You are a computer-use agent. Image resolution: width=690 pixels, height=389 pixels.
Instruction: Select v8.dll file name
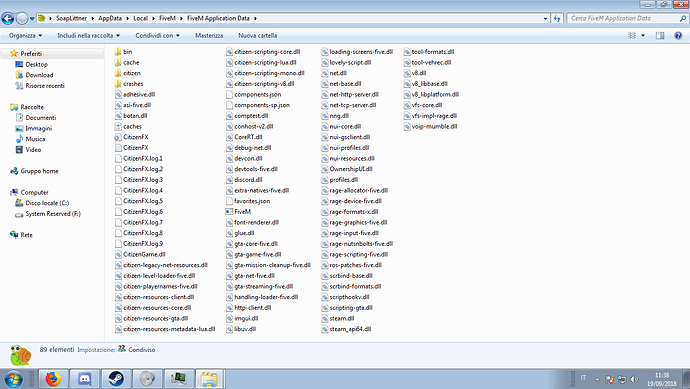point(419,73)
